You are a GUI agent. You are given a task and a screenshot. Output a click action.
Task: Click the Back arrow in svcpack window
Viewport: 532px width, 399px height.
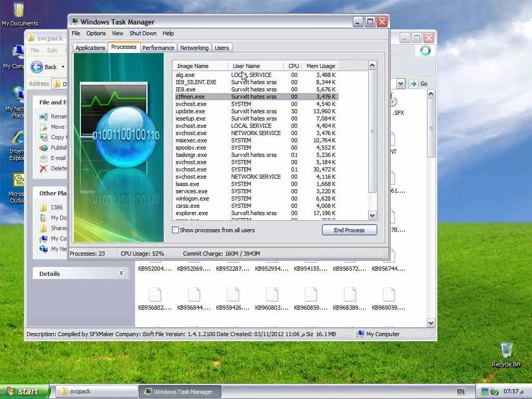point(37,67)
